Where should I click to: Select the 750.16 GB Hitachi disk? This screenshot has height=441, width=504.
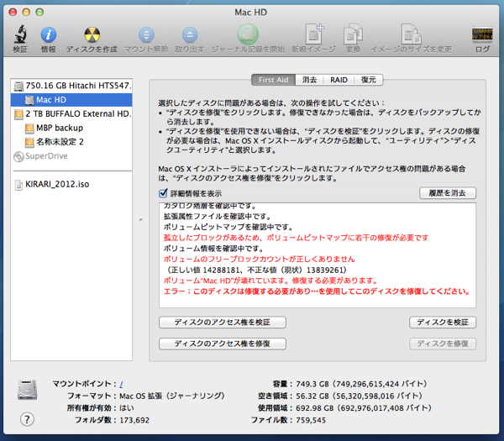click(71, 86)
